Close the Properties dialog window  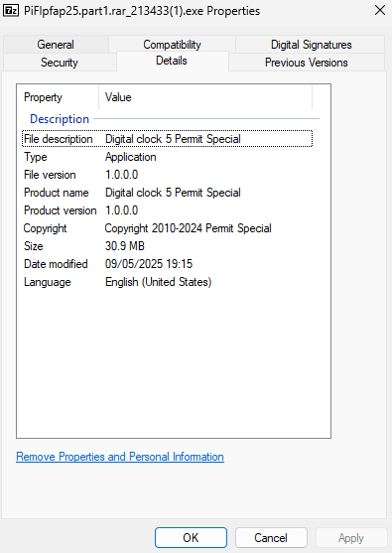(x=380, y=10)
